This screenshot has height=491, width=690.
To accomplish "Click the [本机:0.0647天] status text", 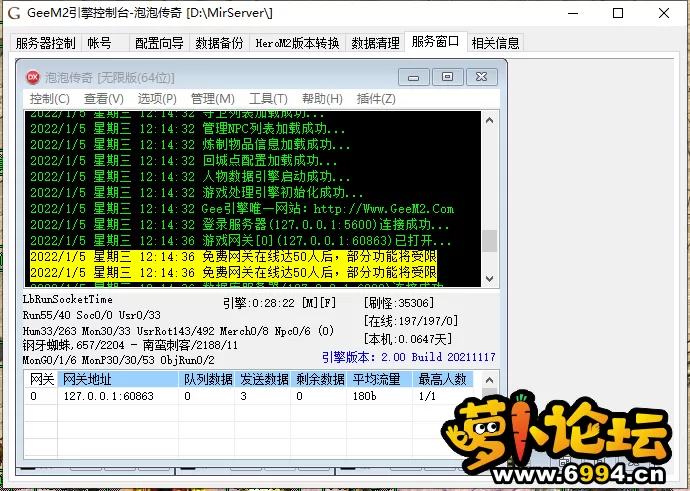I will click(408, 339).
